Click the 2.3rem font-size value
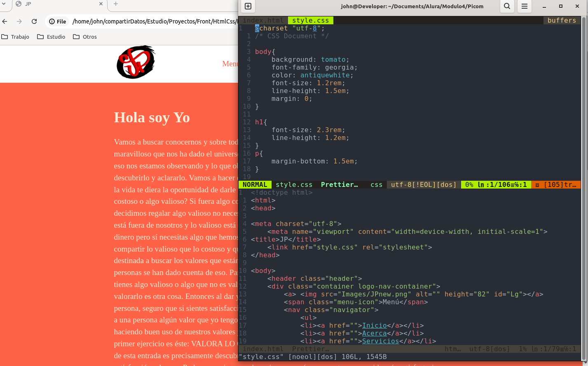This screenshot has width=588, height=366. (x=329, y=130)
